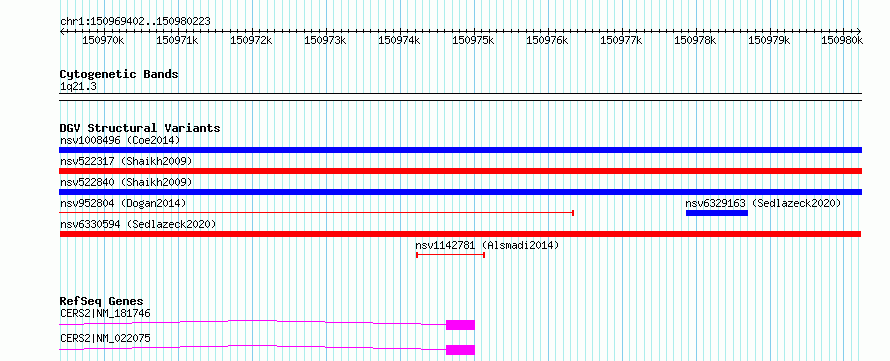The width and height of the screenshot is (890, 361).
Task: Click the 150978k ruler tick label
Action: click(695, 40)
